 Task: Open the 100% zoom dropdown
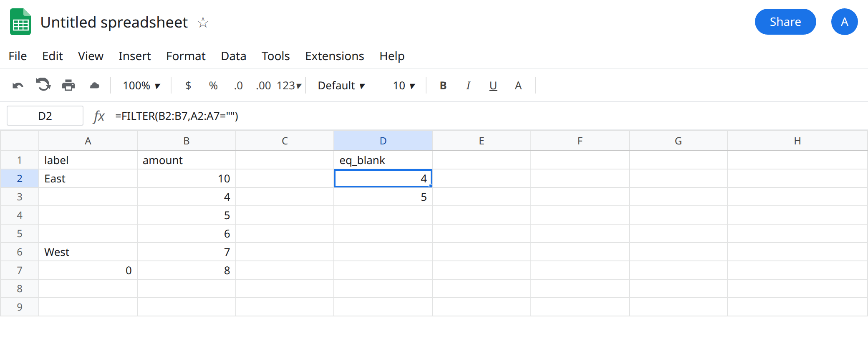(141, 86)
